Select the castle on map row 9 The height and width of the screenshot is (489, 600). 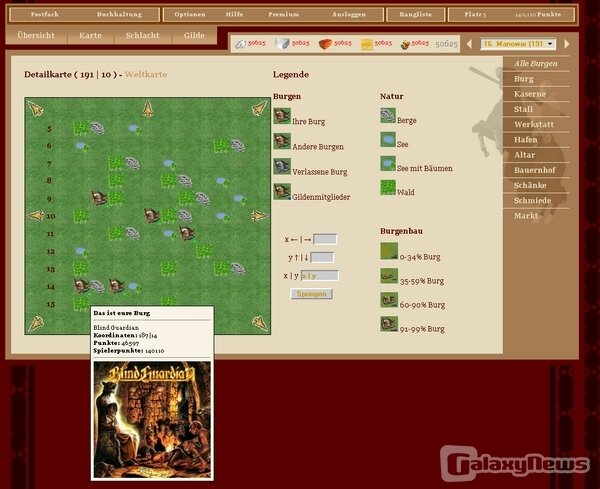pos(99,198)
